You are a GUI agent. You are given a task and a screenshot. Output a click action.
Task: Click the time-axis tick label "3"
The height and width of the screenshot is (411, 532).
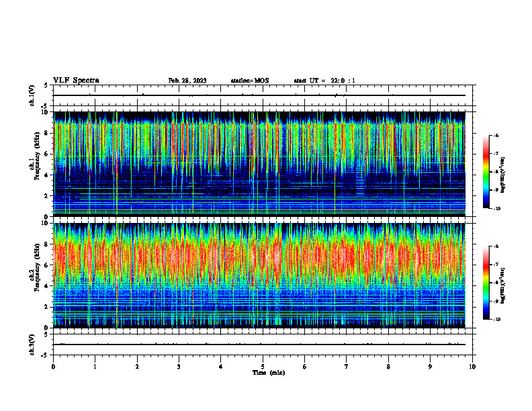[179, 367]
